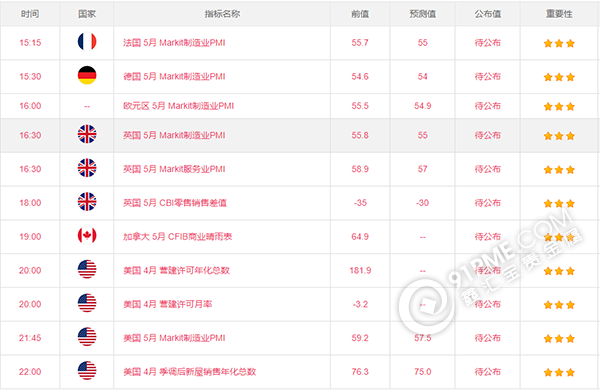Viewport: 600px width, 391px height.
Task: Click the US flag in the 营建许可月率 row
Action: [x=87, y=303]
